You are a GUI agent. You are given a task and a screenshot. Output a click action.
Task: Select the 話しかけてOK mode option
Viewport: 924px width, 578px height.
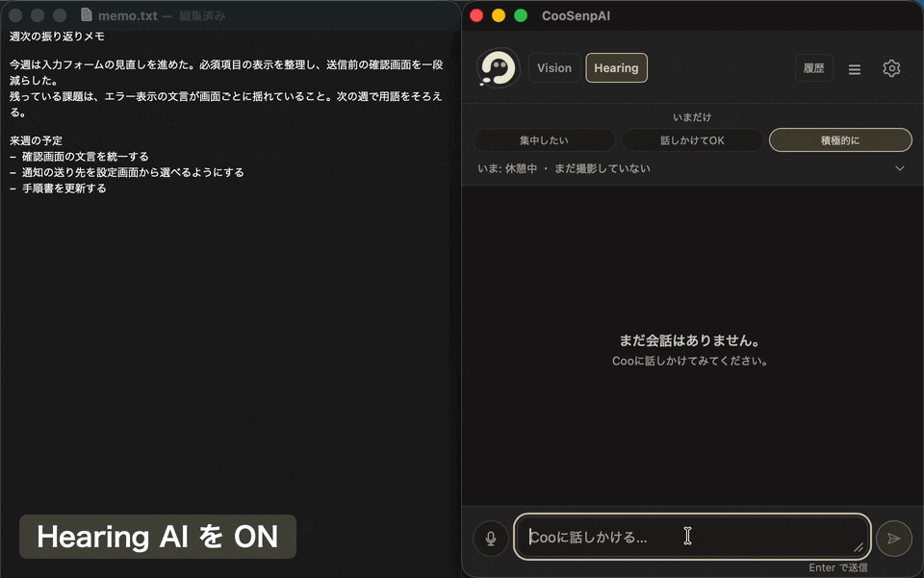tap(692, 140)
